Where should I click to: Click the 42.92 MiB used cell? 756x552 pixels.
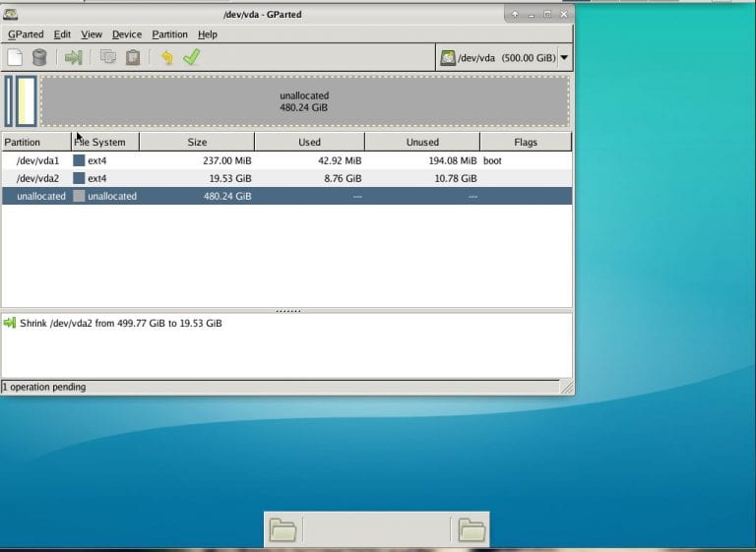[x=340, y=160]
